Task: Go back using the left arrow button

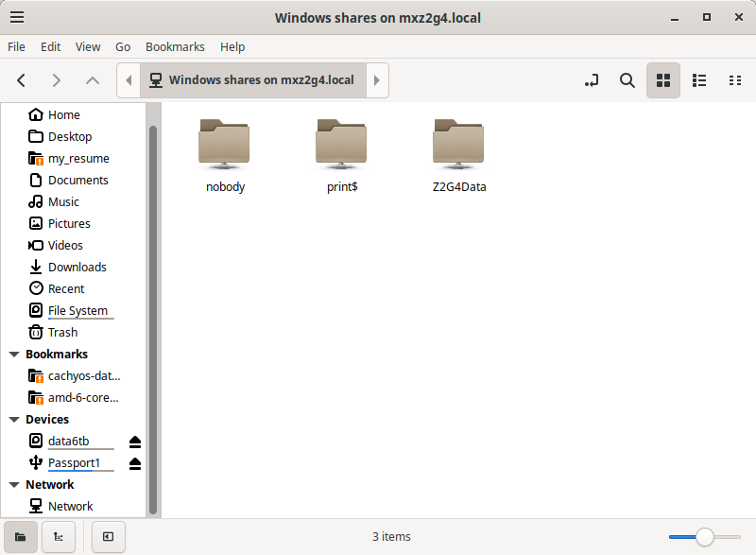Action: pyautogui.click(x=21, y=80)
